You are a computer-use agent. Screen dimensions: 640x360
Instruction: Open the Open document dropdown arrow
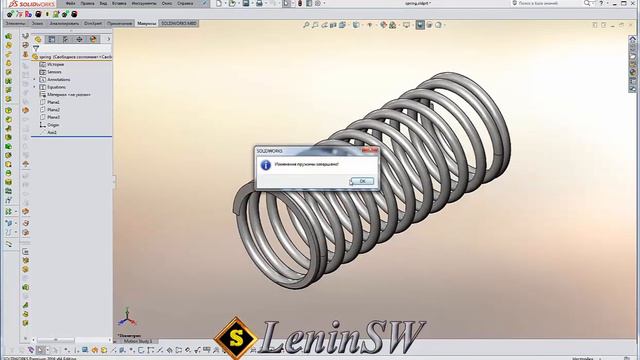(238, 3)
